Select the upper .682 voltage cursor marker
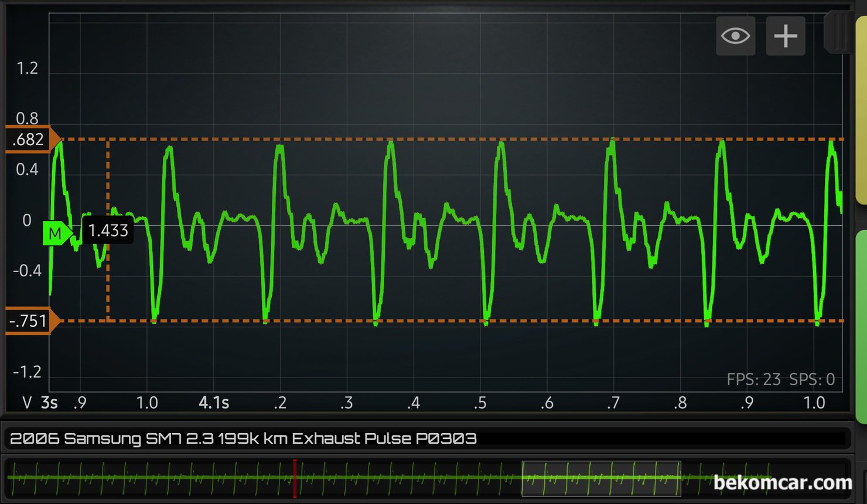867x504 pixels. [x=30, y=139]
